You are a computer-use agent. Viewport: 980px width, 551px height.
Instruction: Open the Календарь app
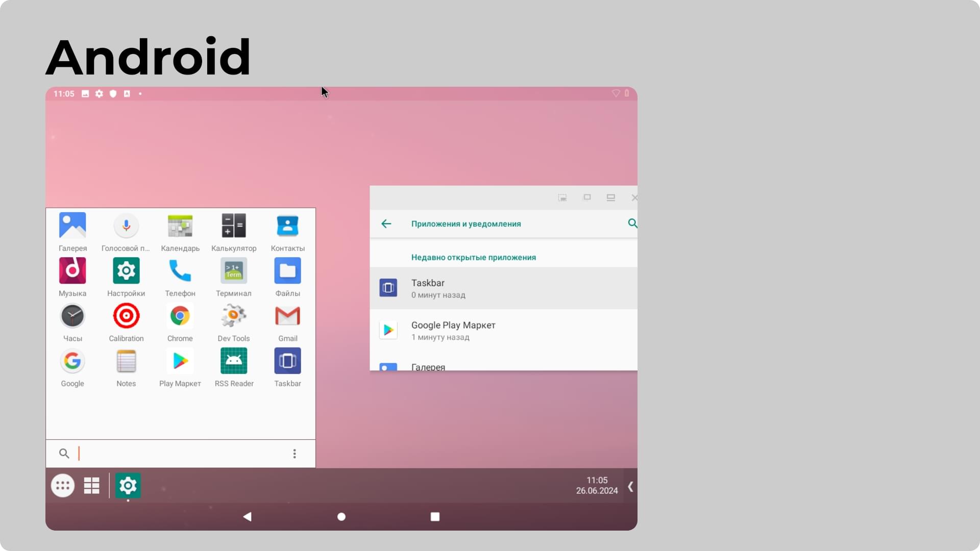pos(180,232)
